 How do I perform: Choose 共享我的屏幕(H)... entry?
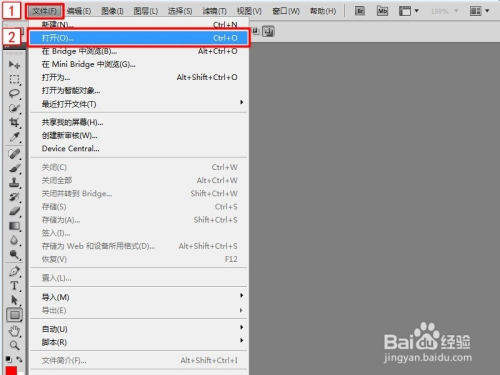[x=139, y=122]
